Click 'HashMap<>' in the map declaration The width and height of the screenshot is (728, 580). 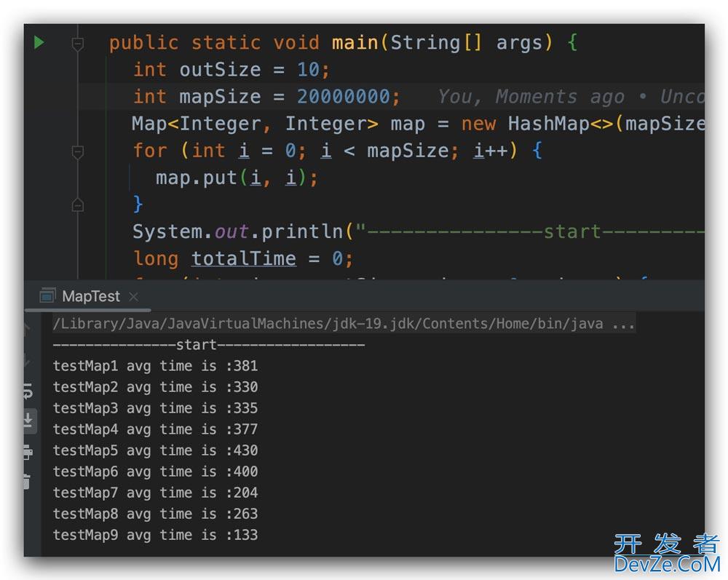(x=561, y=124)
